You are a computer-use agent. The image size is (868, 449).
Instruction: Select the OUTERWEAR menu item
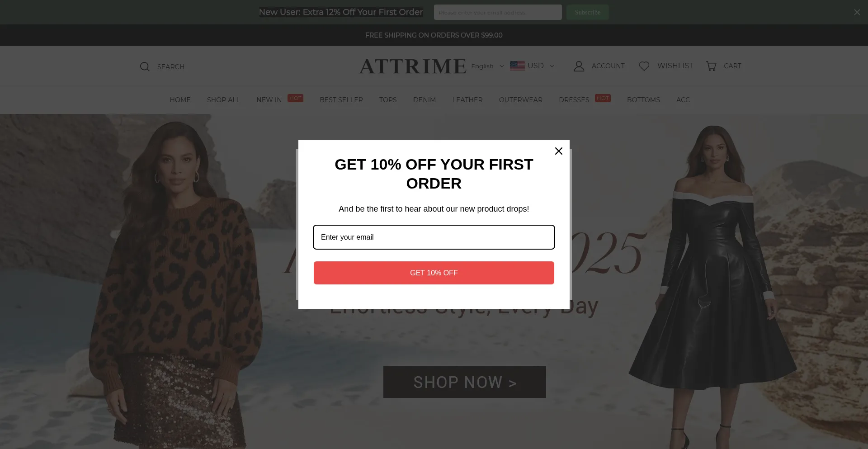click(x=520, y=100)
